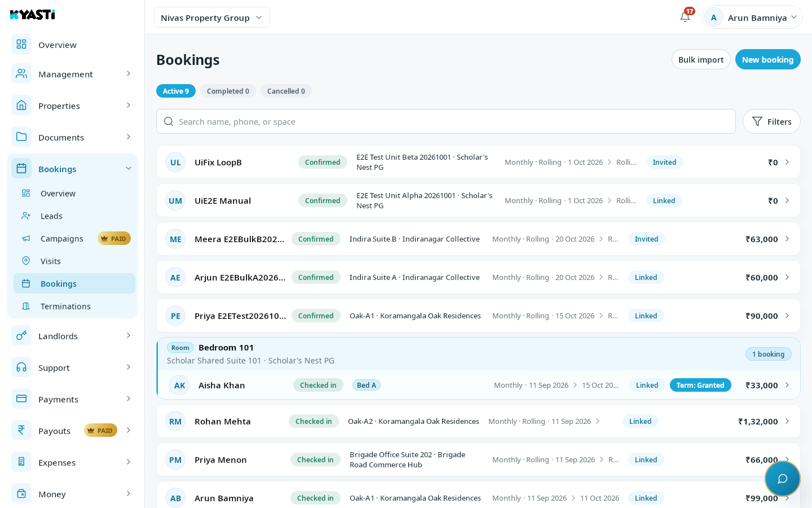Image resolution: width=812 pixels, height=508 pixels.
Task: Switch to the Completed 0 tab
Action: pos(228,91)
